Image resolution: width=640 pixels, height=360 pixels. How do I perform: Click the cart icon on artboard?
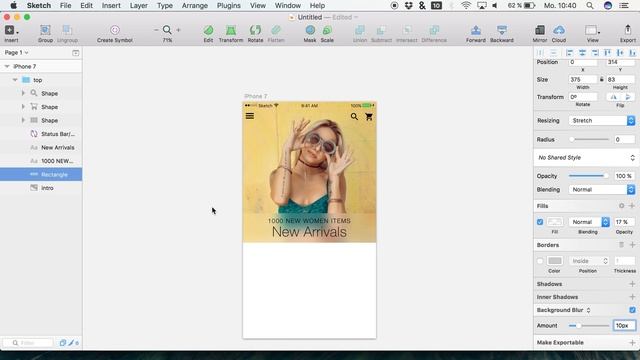pyautogui.click(x=369, y=117)
